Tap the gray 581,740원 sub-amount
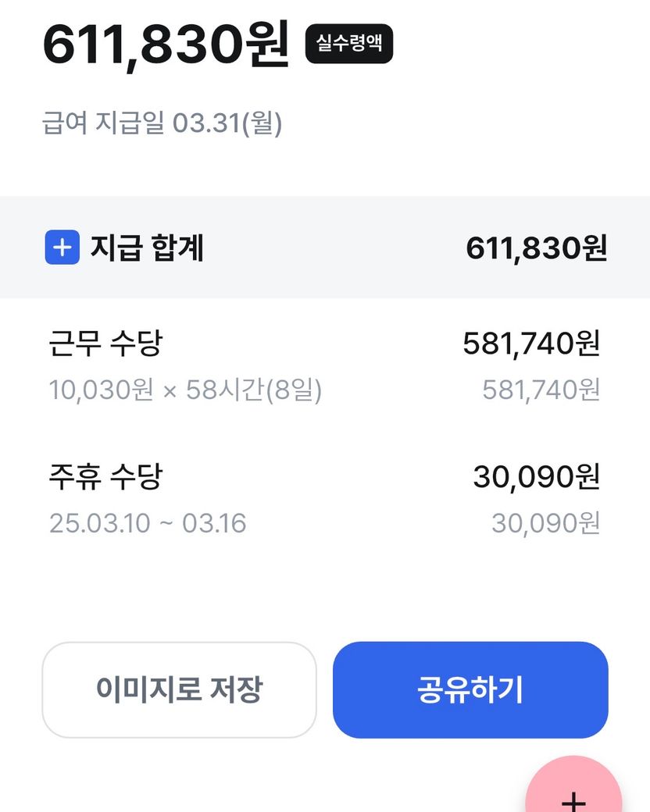Screen dimensions: 650x812 tap(541, 389)
